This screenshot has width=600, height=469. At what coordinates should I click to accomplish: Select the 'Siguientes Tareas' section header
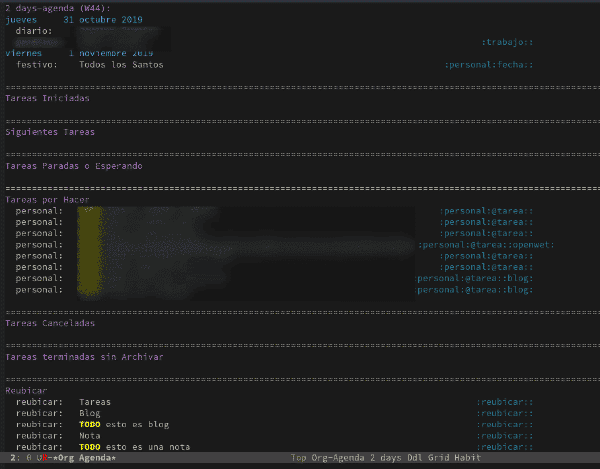pos(50,132)
